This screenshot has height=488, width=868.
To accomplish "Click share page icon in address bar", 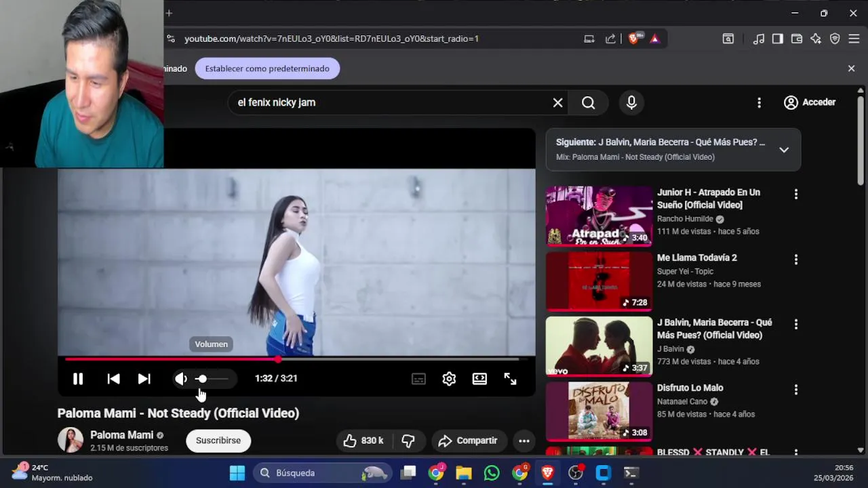I will tap(610, 39).
